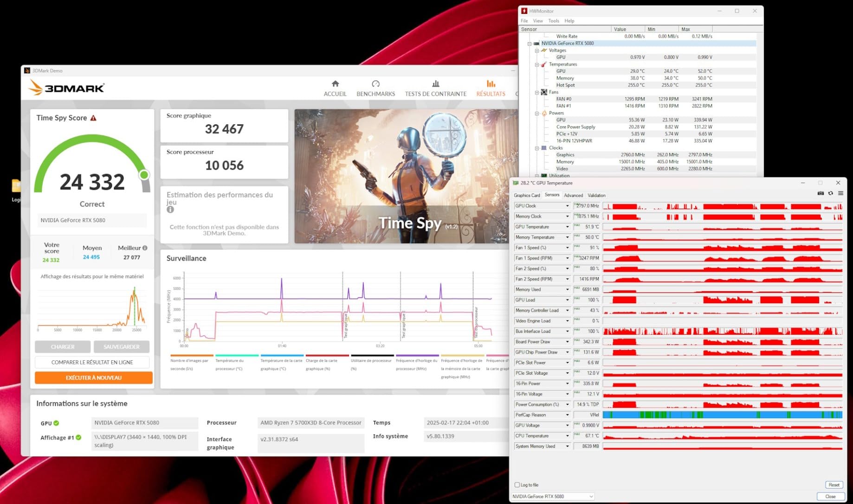Open the GPU Clock sensor dropdown arrow
The width and height of the screenshot is (853, 504).
point(567,206)
